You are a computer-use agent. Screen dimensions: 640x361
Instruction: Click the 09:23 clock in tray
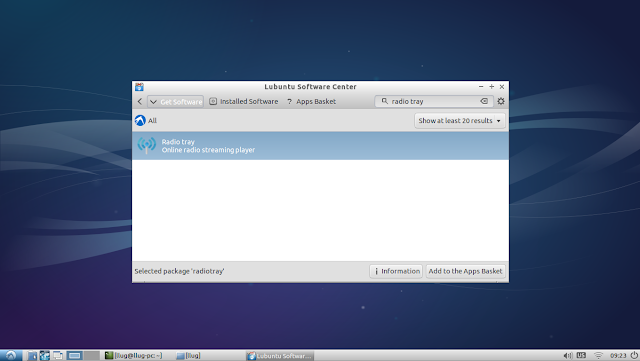point(618,356)
